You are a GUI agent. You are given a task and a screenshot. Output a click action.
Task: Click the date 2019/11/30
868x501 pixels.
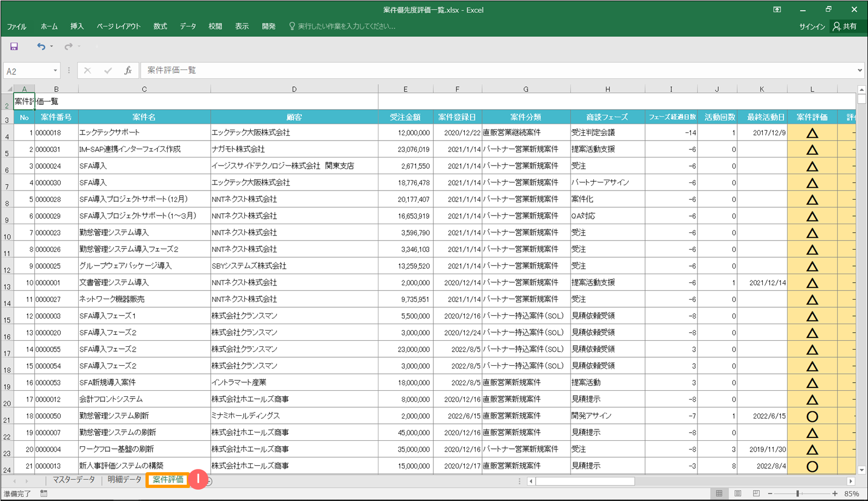pos(762,449)
